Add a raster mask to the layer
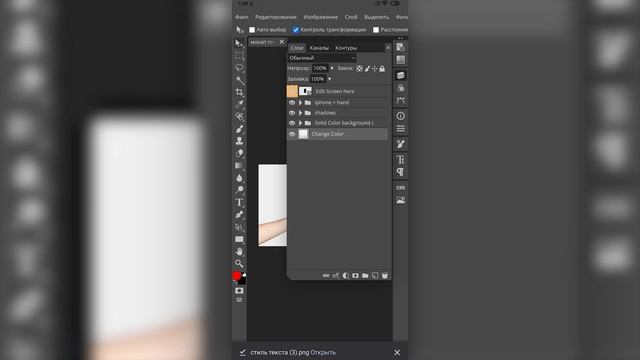Image resolution: width=640 pixels, height=360 pixels. pos(355,276)
